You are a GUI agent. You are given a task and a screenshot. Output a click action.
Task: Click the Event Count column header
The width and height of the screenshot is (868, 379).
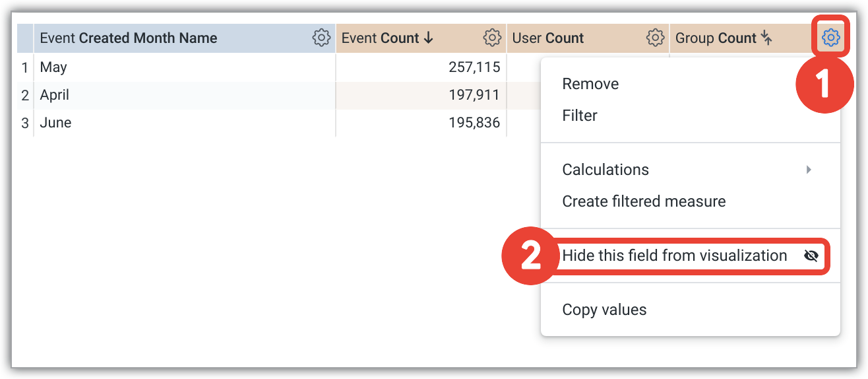380,38
